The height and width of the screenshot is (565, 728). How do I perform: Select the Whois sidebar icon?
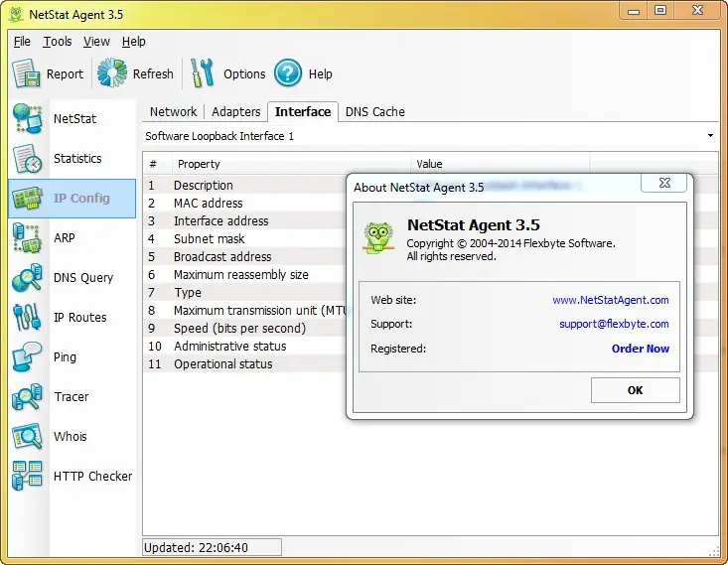point(27,436)
